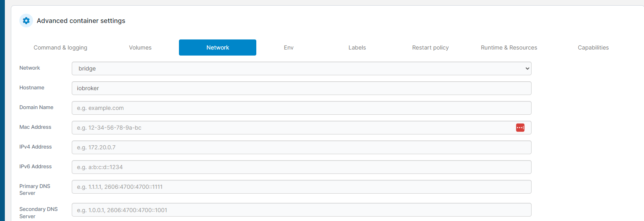Image resolution: width=644 pixels, height=221 pixels.
Task: Go to the Labels tab
Action: (357, 48)
